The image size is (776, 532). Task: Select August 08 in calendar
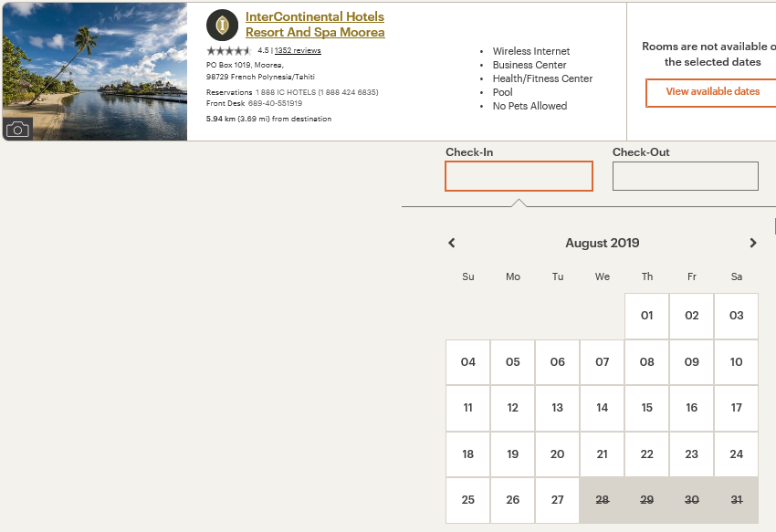[647, 362]
